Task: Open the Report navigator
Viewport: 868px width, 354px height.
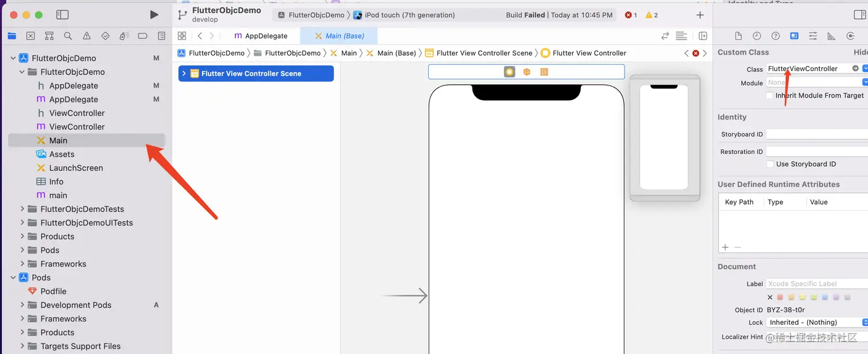Action: tap(161, 36)
